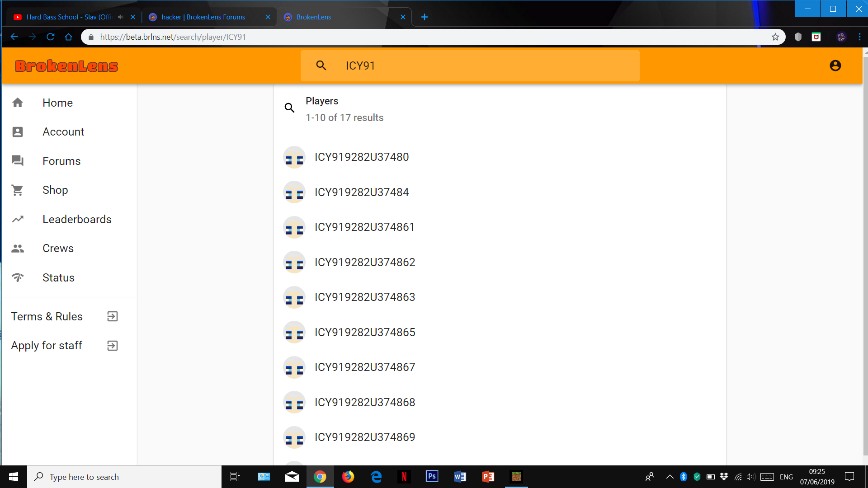Click the Status signal icon
868x488 pixels.
(x=18, y=277)
